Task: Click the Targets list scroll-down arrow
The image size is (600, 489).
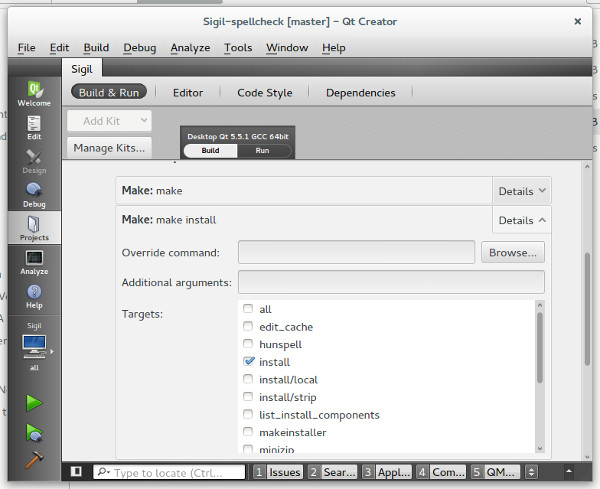Action: tap(540, 448)
